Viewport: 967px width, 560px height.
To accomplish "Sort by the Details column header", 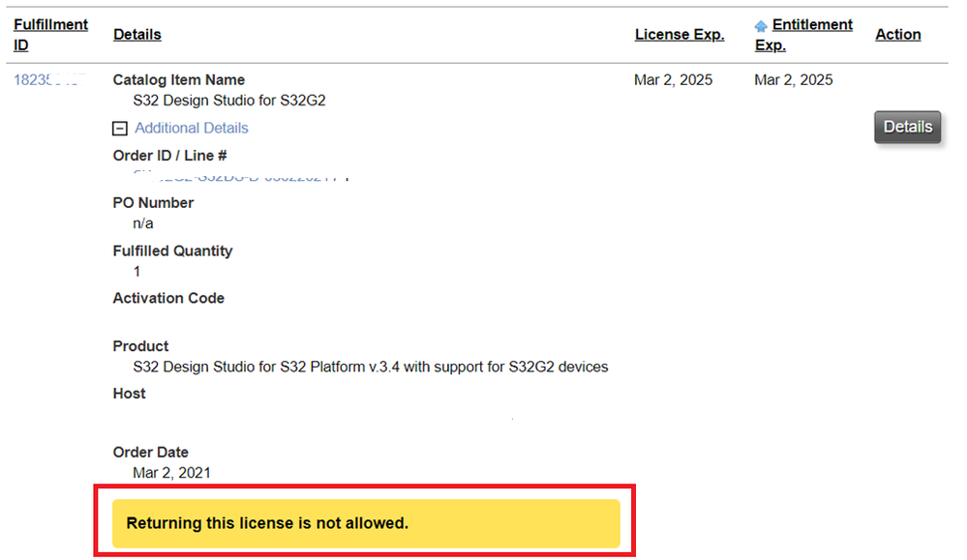I will coord(137,35).
